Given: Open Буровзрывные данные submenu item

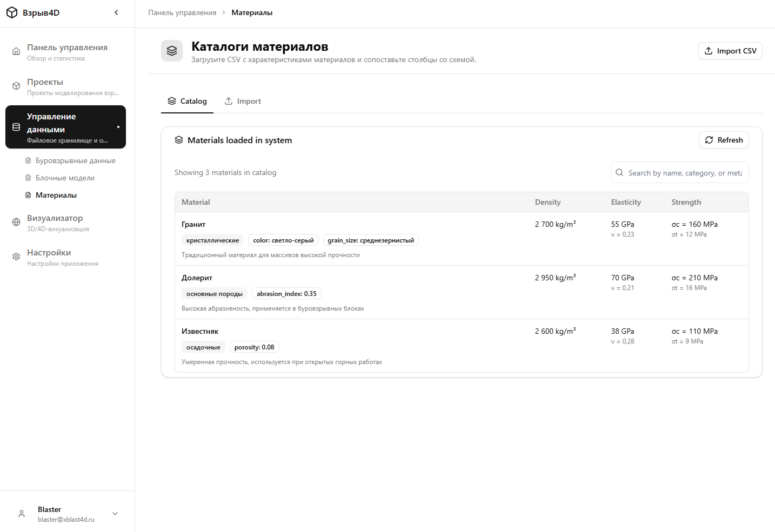Looking at the screenshot, I should pyautogui.click(x=71, y=161).
